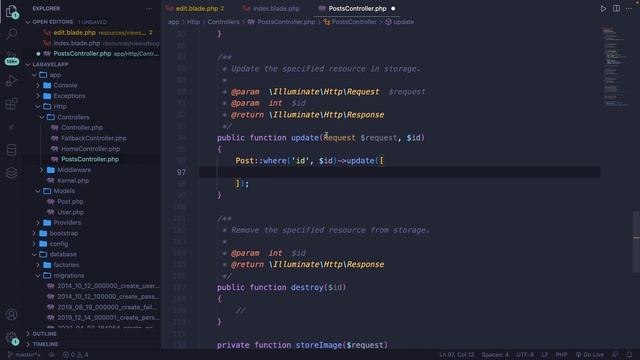Open the editor More Actions ellipsis
Viewport: 640px width, 360px height.
[629, 9]
